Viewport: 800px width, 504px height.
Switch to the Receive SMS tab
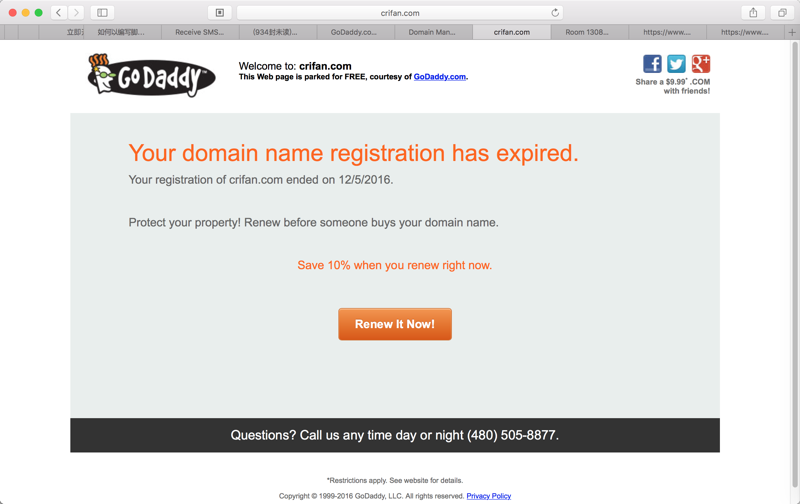click(200, 32)
